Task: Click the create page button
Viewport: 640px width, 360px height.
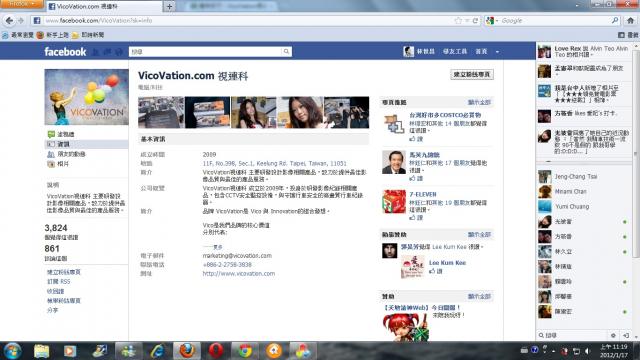Action: tap(472, 74)
